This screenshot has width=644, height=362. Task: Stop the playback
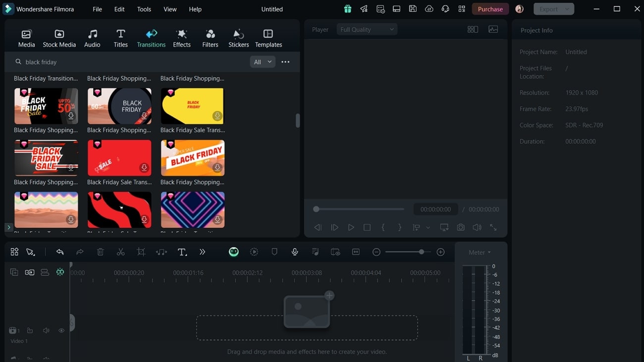point(367,227)
